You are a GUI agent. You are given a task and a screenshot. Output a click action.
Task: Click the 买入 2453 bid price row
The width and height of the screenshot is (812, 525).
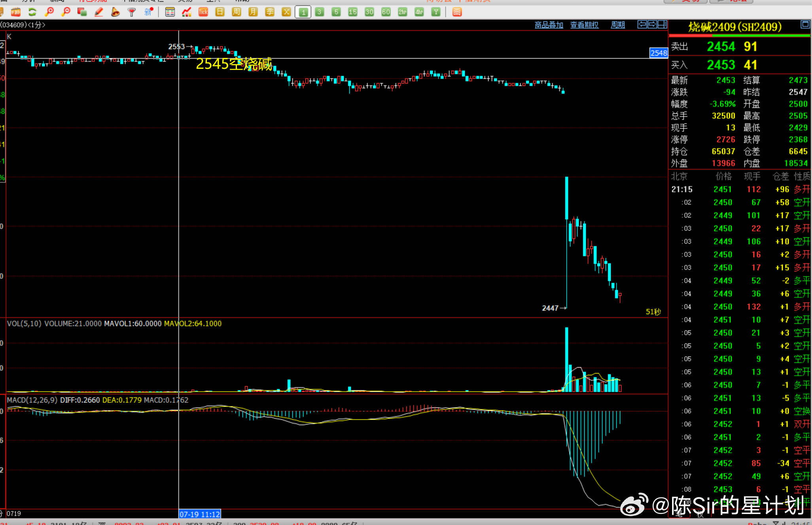pyautogui.click(x=739, y=65)
